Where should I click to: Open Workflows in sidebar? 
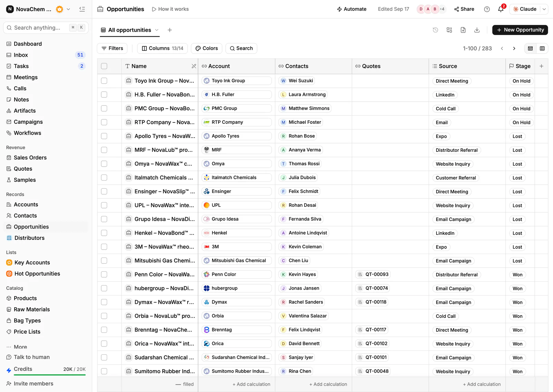(x=46, y=133)
